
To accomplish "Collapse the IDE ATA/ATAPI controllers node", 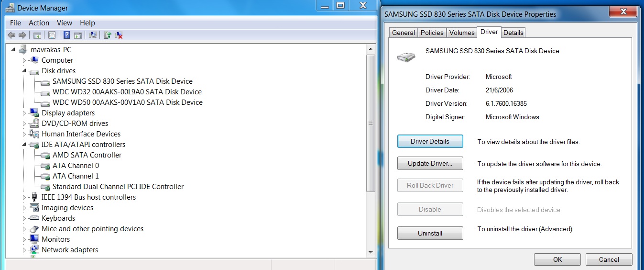I will pos(24,145).
